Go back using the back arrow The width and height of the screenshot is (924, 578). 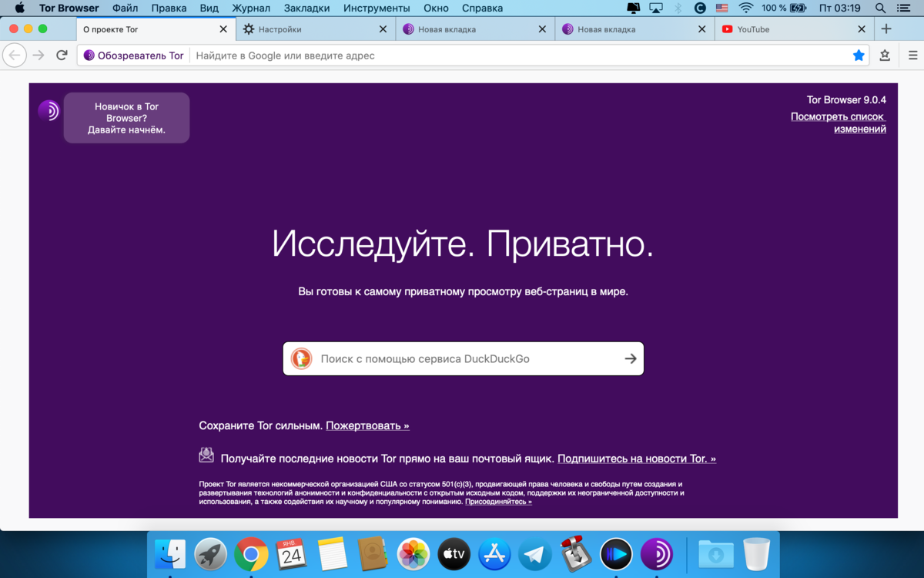click(x=15, y=55)
